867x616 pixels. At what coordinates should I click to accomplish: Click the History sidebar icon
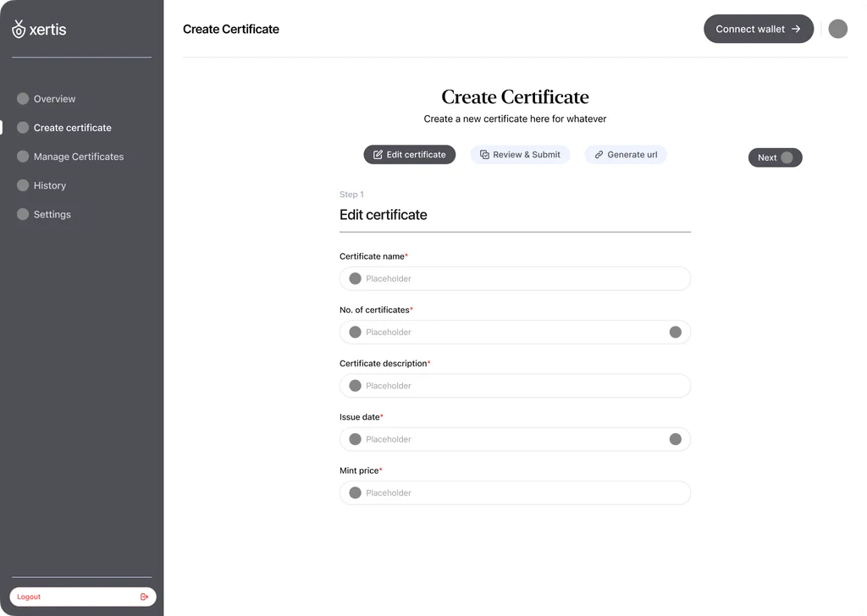(23, 185)
